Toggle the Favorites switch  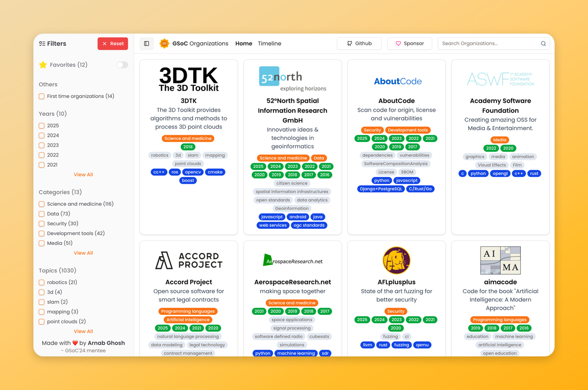(122, 65)
